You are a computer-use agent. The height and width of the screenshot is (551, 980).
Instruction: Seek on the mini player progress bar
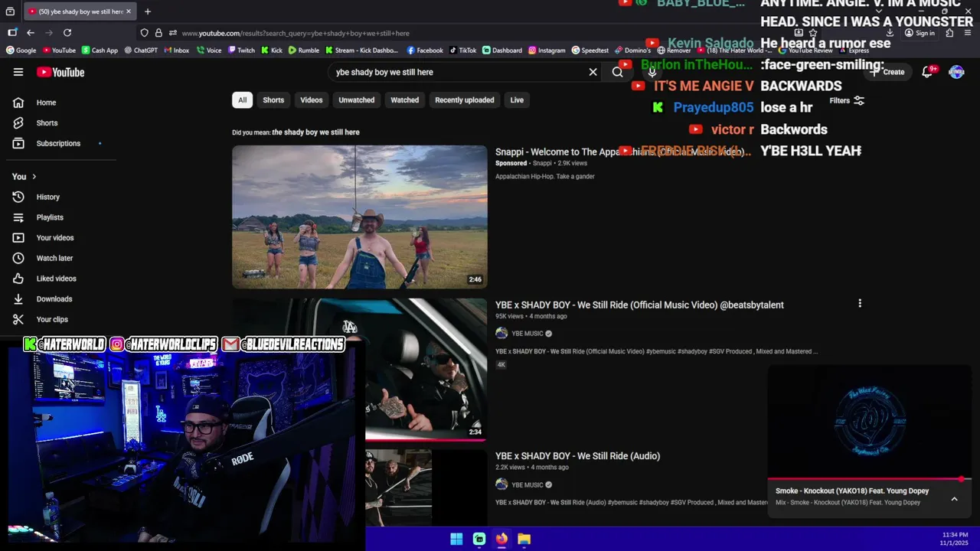(870, 480)
